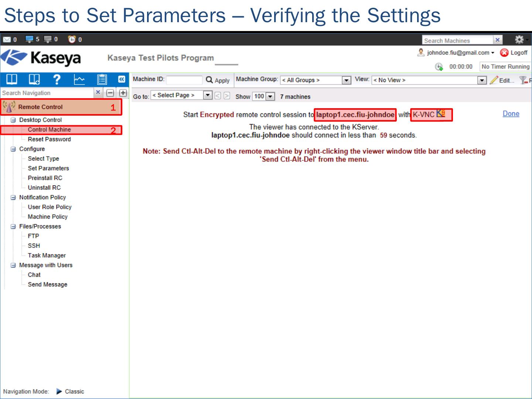Click the red Logoff icon
Image resolution: width=532 pixels, height=399 pixels.
504,53
